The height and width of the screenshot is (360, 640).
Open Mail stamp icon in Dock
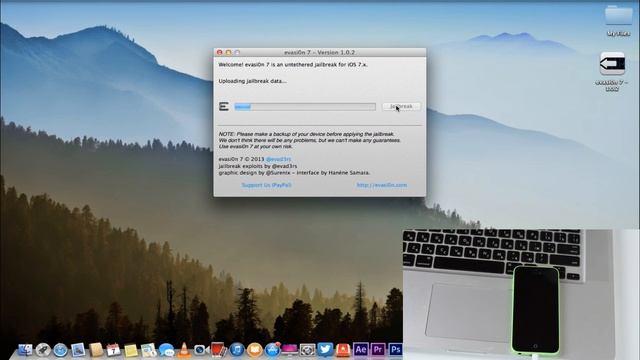(78, 350)
